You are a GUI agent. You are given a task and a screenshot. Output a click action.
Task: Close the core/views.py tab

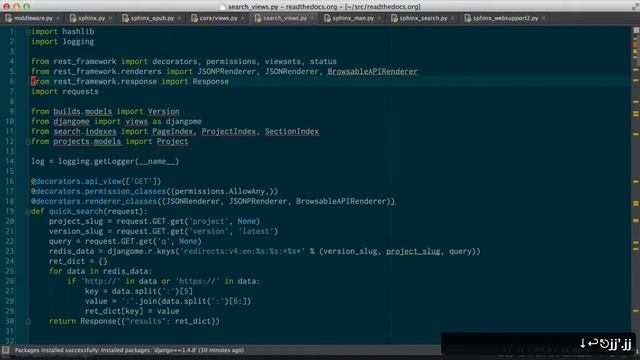tap(243, 18)
